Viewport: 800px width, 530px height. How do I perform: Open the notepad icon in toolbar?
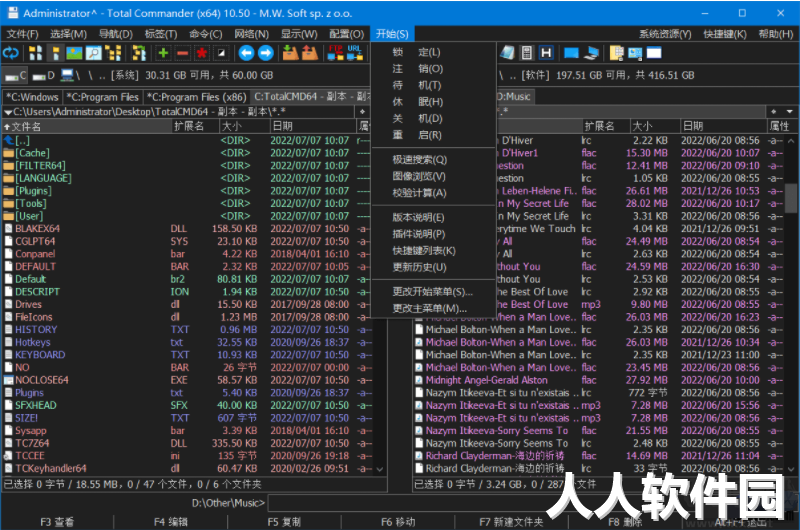[507, 53]
